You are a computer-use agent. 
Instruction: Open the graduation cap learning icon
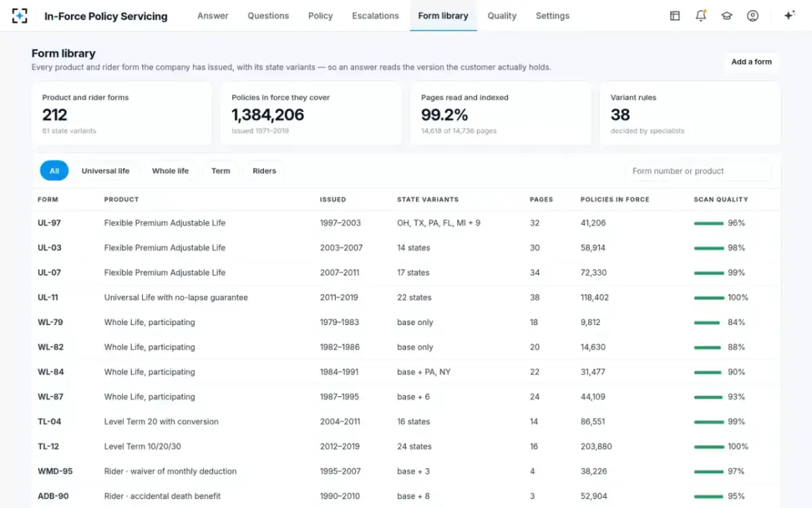point(727,16)
